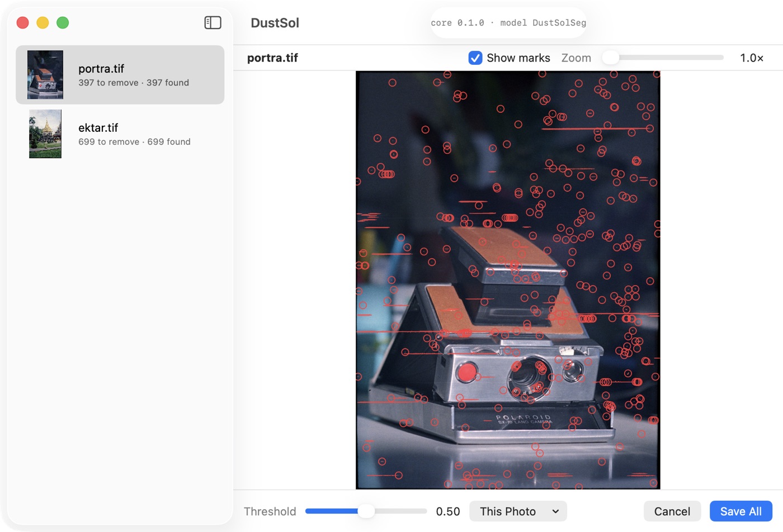Toggle the sidebar panel icon
Image resolution: width=783 pixels, height=532 pixels.
213,22
